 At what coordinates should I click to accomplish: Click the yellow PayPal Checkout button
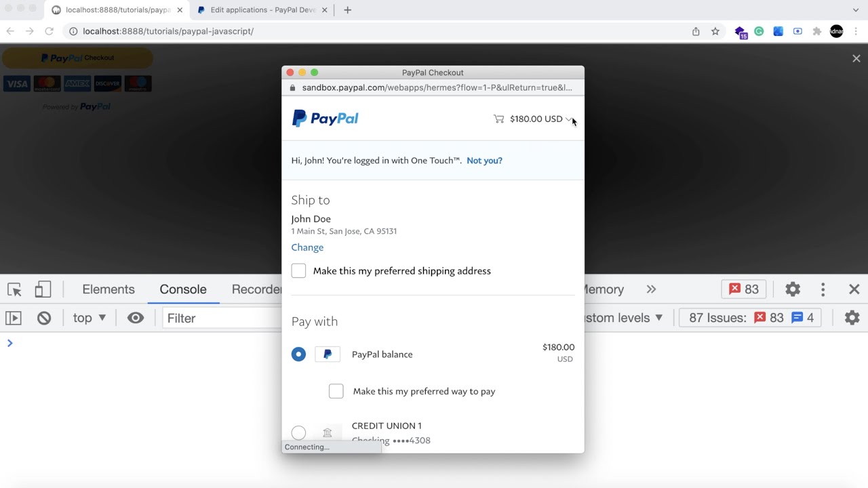pyautogui.click(x=77, y=58)
